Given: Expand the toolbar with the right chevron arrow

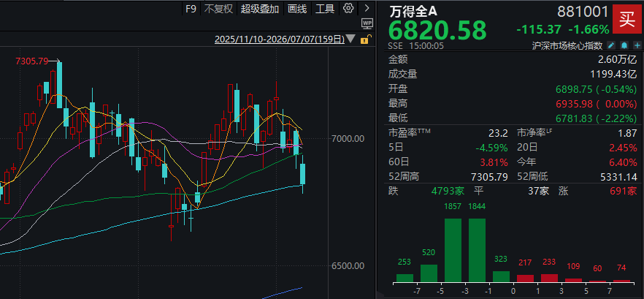Looking at the screenshot, I should click(367, 8).
